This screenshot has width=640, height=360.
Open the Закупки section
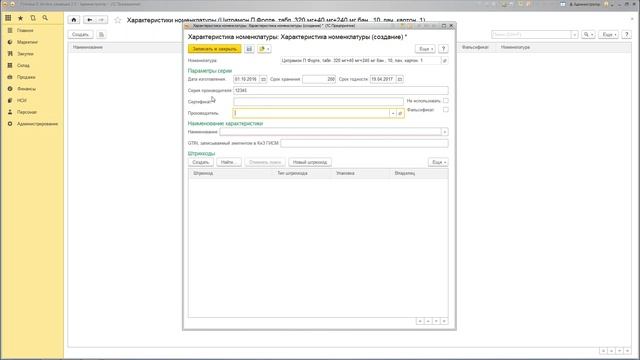[x=25, y=54]
